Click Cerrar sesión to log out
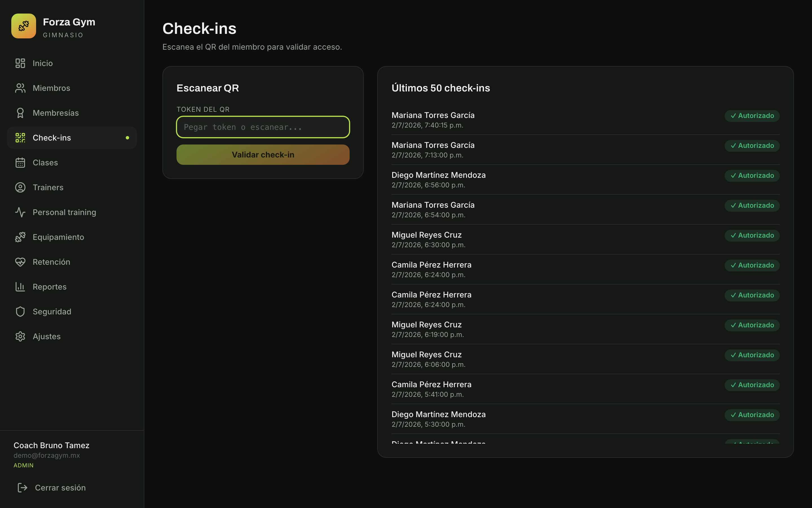 (x=72, y=487)
